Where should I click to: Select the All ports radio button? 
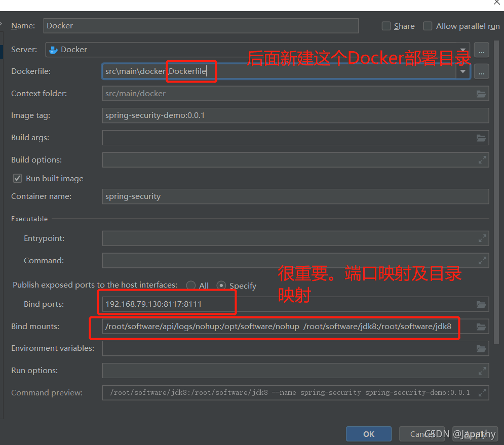190,286
